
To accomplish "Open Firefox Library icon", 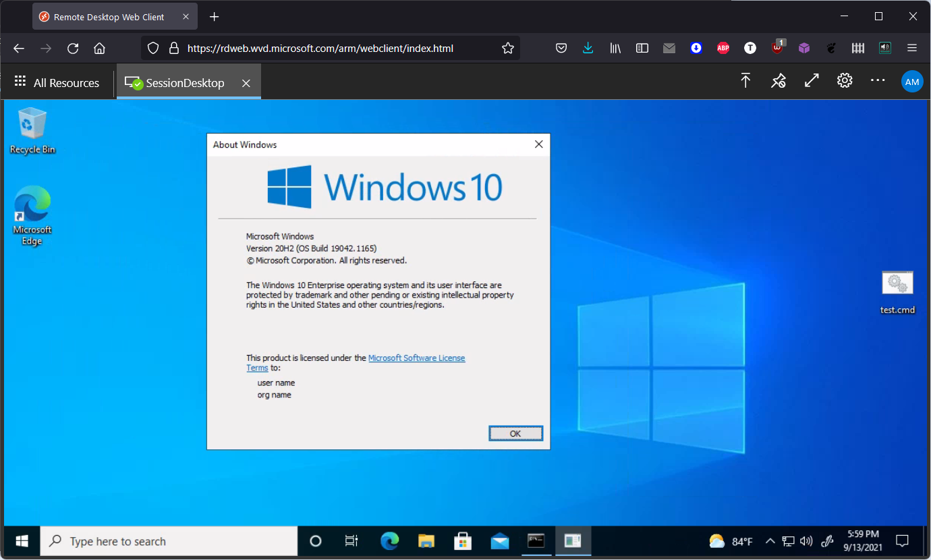I will [x=615, y=48].
